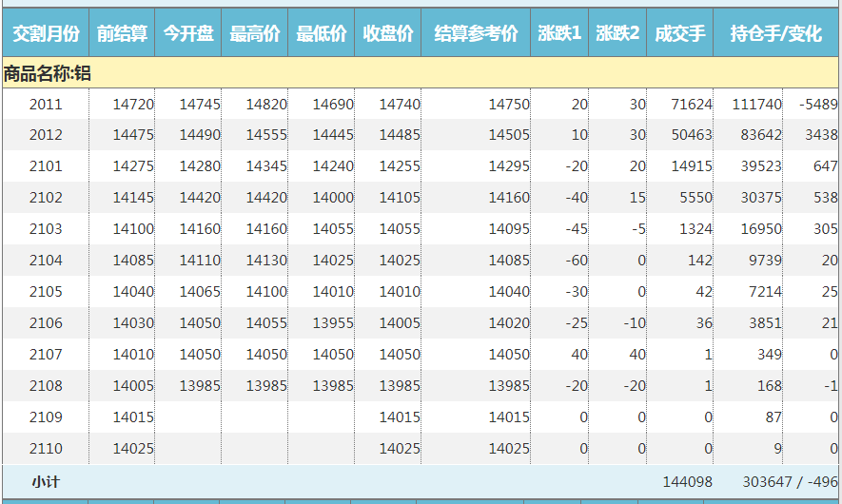Select the 2011 delivery month cell
The width and height of the screenshot is (842, 504).
[x=46, y=105]
